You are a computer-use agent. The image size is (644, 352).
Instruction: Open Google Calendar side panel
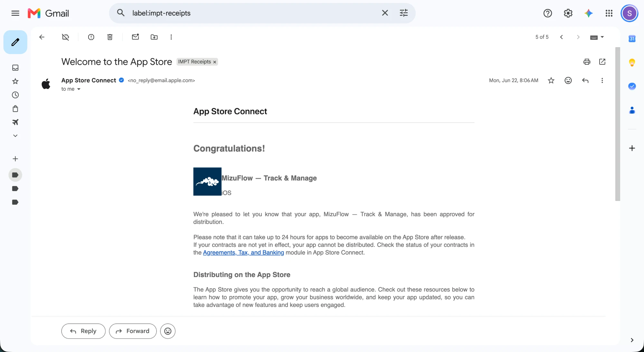tap(632, 39)
